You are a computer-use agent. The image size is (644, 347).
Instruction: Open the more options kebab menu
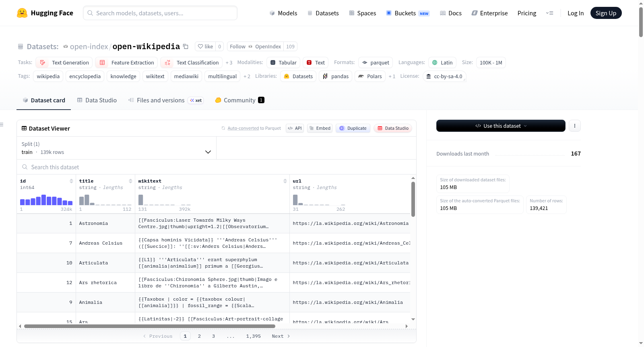(574, 126)
